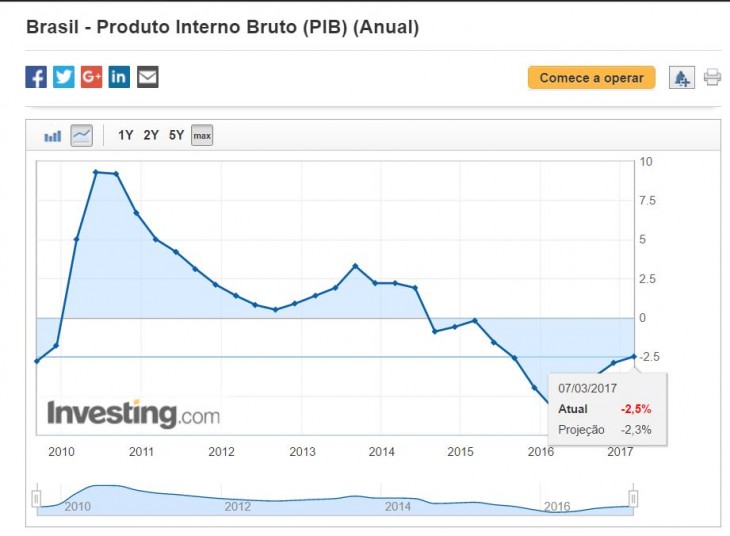Click right handle of range slider

click(633, 498)
